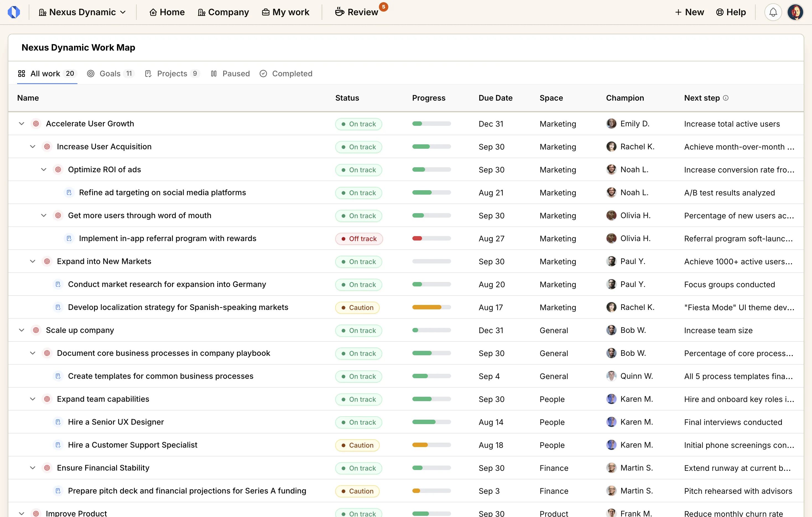The image size is (812, 517).
Task: Collapse the Ensure Financial Stability goal
Action: tap(33, 468)
